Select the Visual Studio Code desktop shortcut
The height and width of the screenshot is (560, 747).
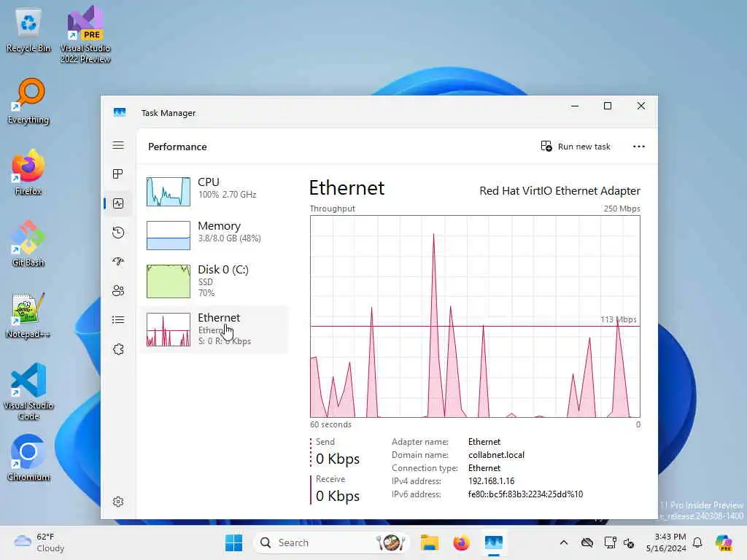tap(28, 392)
